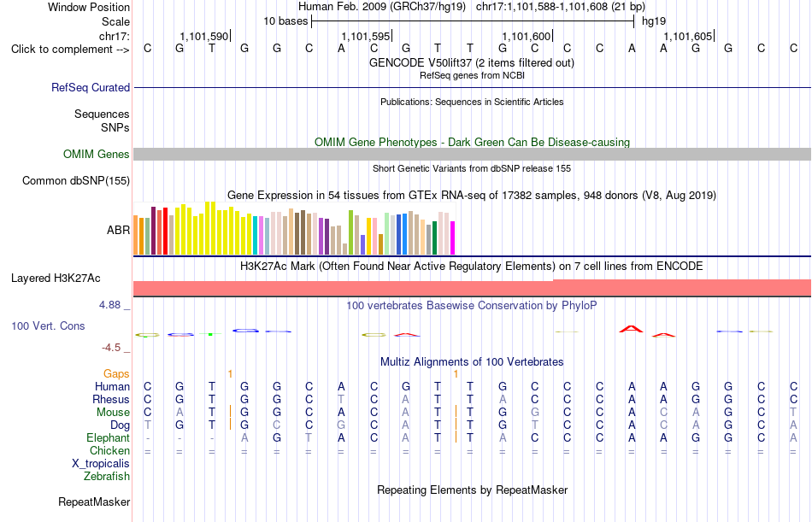
Task: Click the Sequences track label
Action: pyautogui.click(x=102, y=114)
